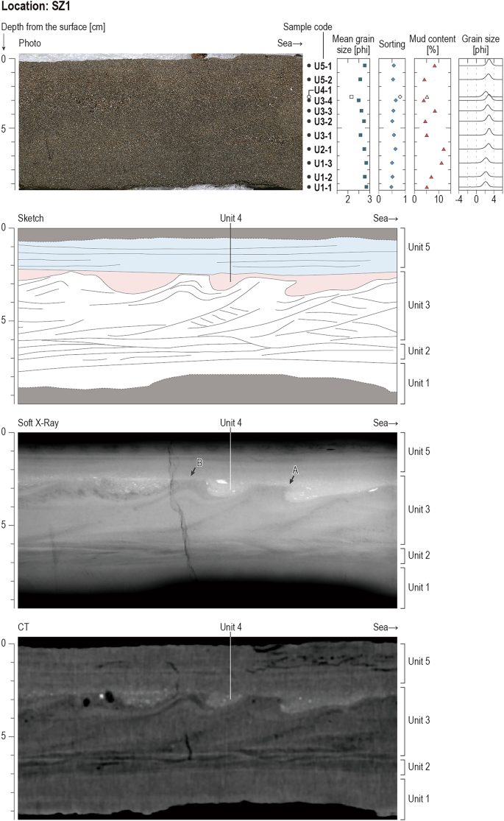Viewport: 504px width, 821px height.
Task: Open the core photo image
Action: coord(160,121)
